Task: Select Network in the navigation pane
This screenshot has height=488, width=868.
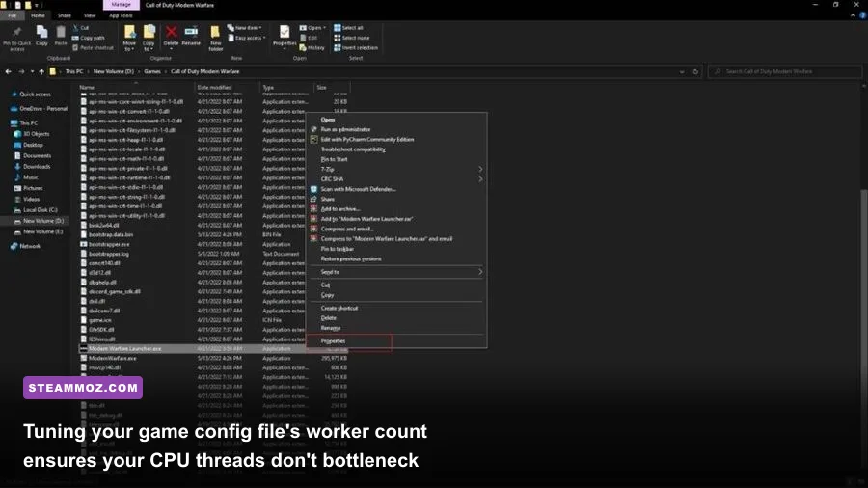Action: 30,246
